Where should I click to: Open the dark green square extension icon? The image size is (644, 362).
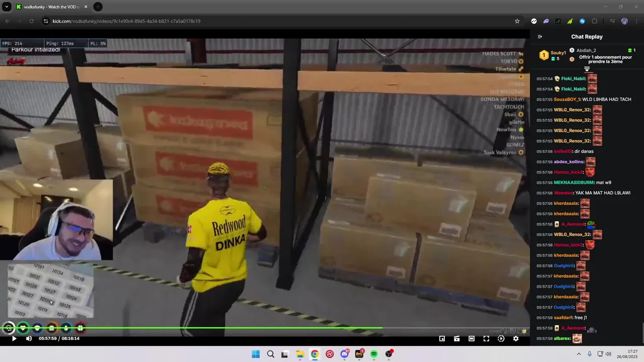[x=558, y=21]
